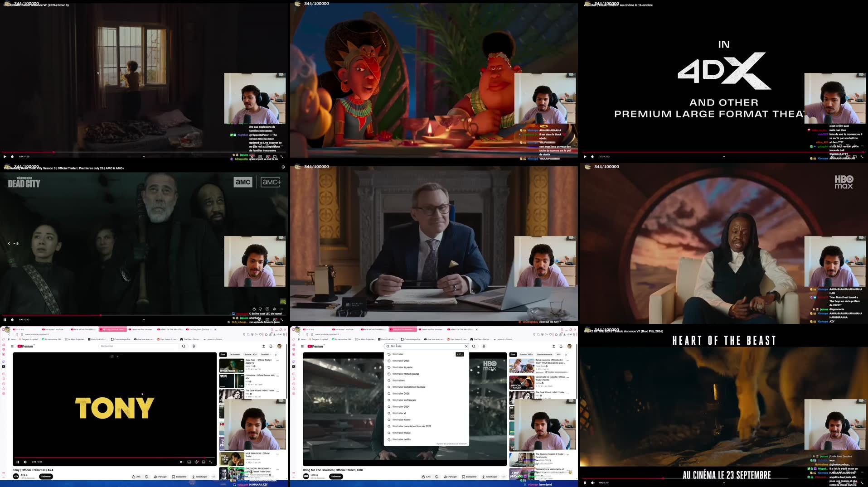The height and width of the screenshot is (487, 868).
Task: Open more actions menu under Tony trailer
Action: (213, 477)
